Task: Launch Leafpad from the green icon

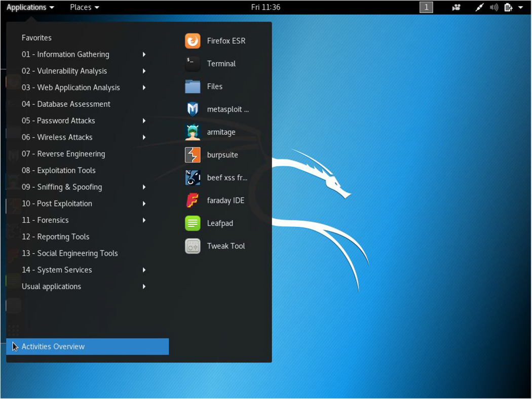Action: [x=193, y=223]
